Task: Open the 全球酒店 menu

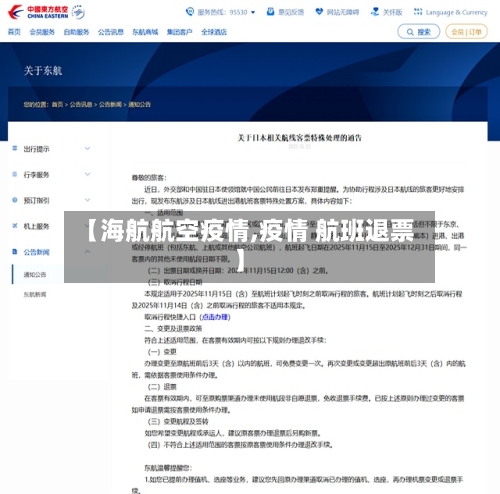Action: pos(214,32)
